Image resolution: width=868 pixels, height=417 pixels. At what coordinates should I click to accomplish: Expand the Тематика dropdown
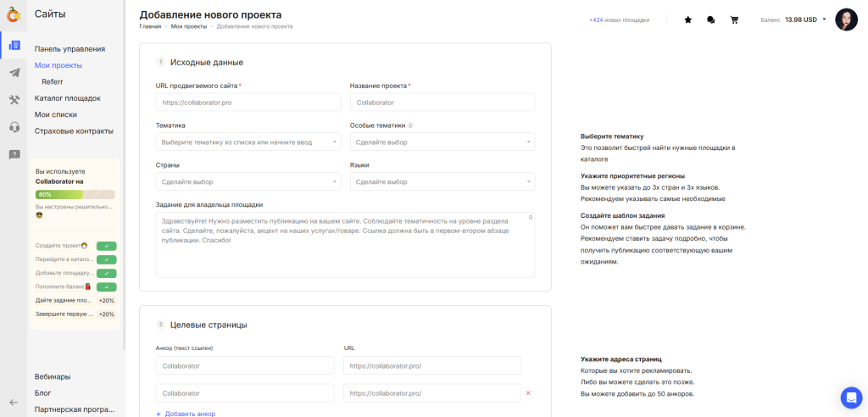(x=248, y=142)
